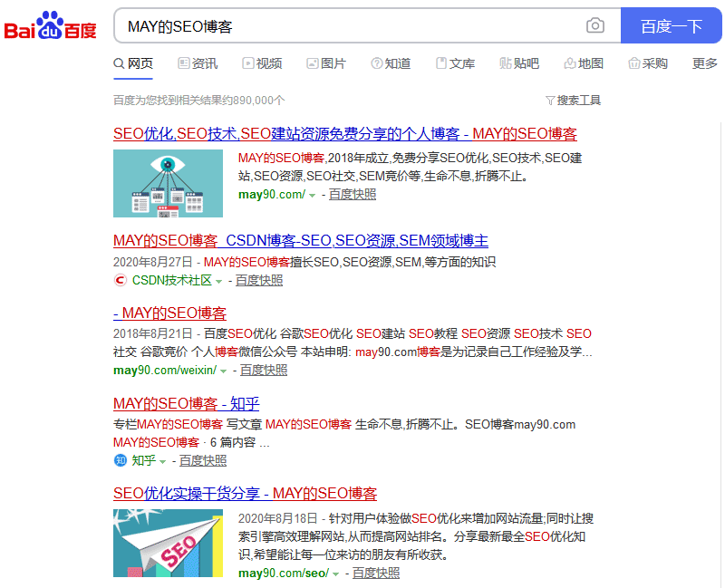Expand the 更多 menu
725x588 pixels.
(705, 63)
